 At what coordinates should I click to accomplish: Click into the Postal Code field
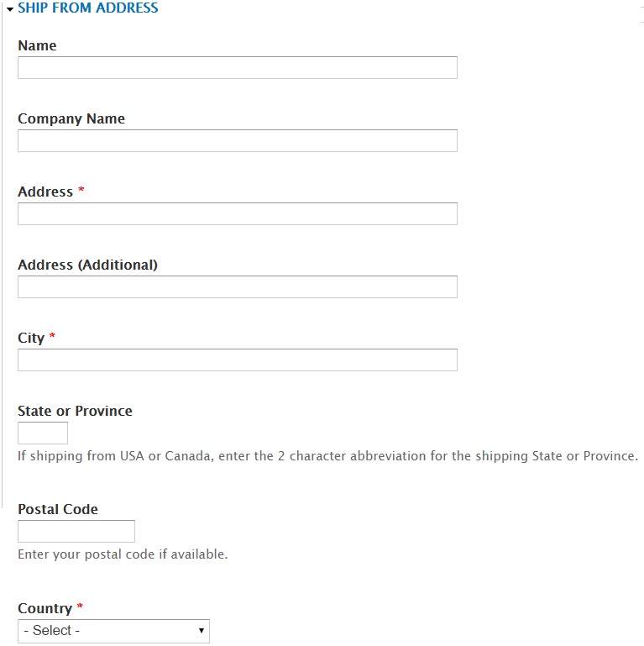pyautogui.click(x=76, y=531)
